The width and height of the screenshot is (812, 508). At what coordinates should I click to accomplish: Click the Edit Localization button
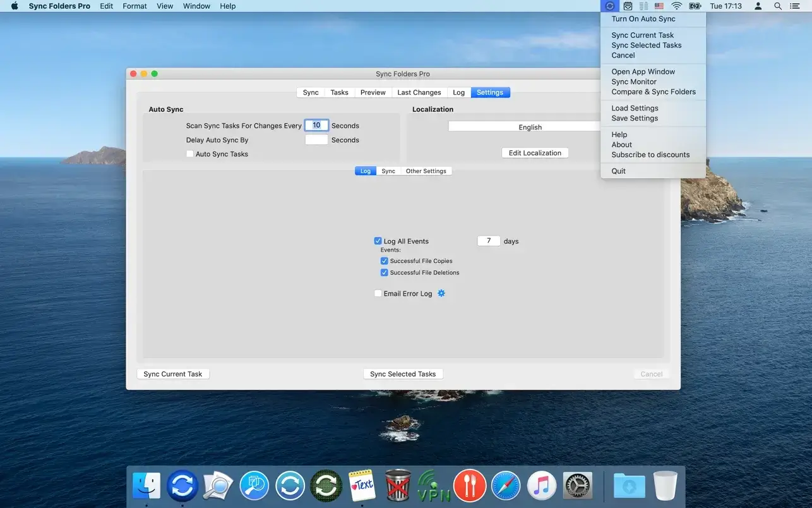[x=535, y=153]
